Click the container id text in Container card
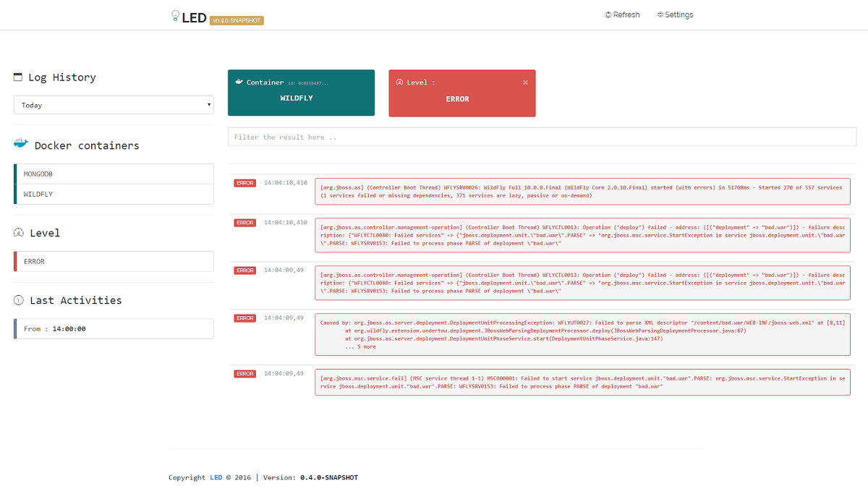Image resolution: width=868 pixels, height=499 pixels. [x=308, y=83]
